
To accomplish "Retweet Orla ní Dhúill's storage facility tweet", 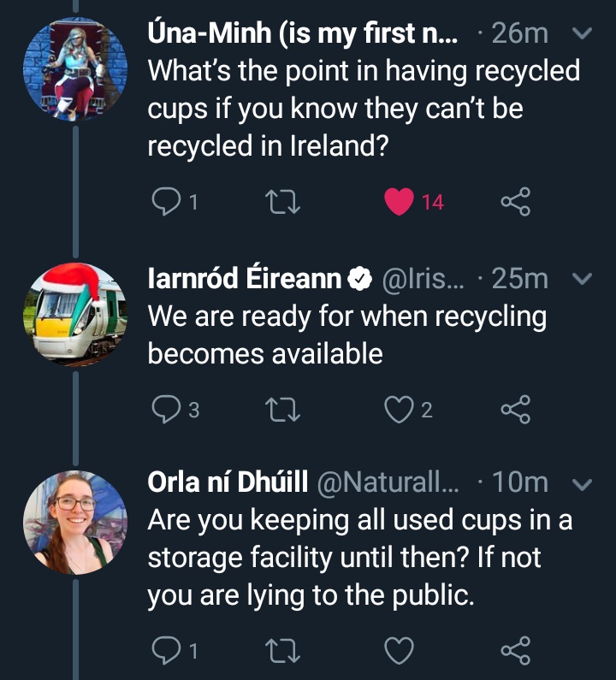I will click(x=281, y=651).
